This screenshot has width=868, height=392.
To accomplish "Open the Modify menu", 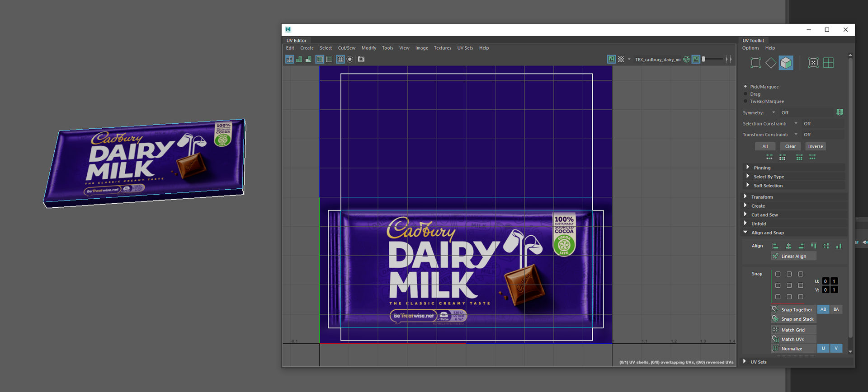I will tap(369, 48).
